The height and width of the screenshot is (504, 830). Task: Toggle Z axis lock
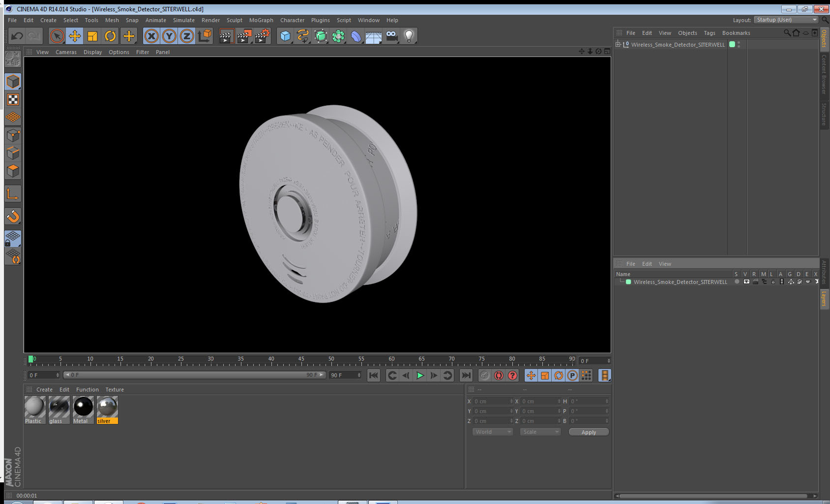point(187,36)
